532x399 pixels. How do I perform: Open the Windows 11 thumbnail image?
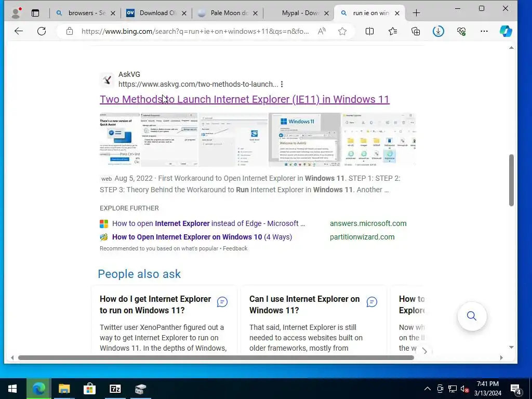click(x=304, y=139)
